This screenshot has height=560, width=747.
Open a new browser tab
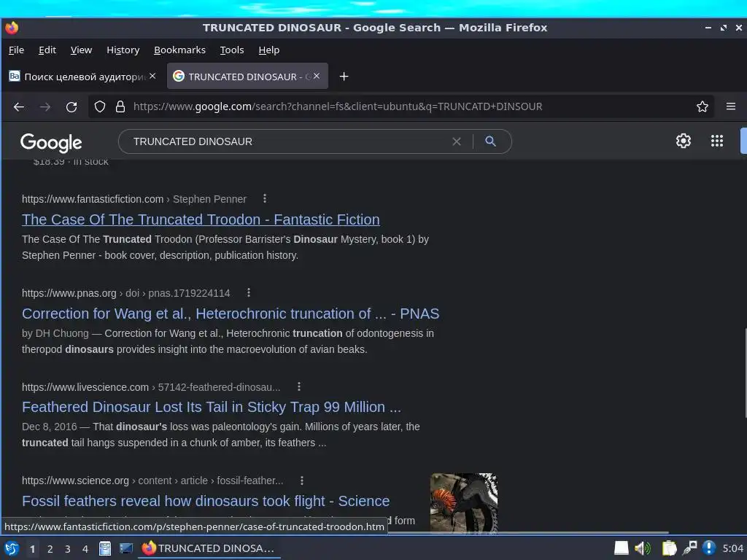click(344, 76)
